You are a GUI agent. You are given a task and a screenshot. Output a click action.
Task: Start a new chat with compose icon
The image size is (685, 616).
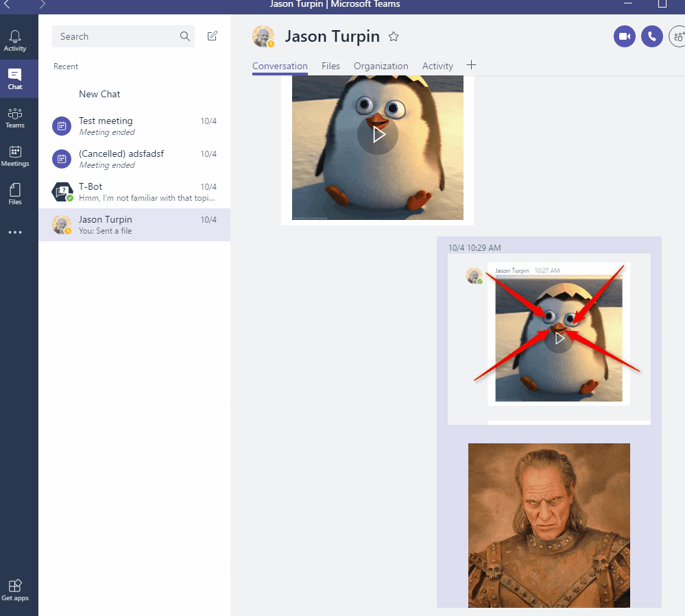pos(213,36)
